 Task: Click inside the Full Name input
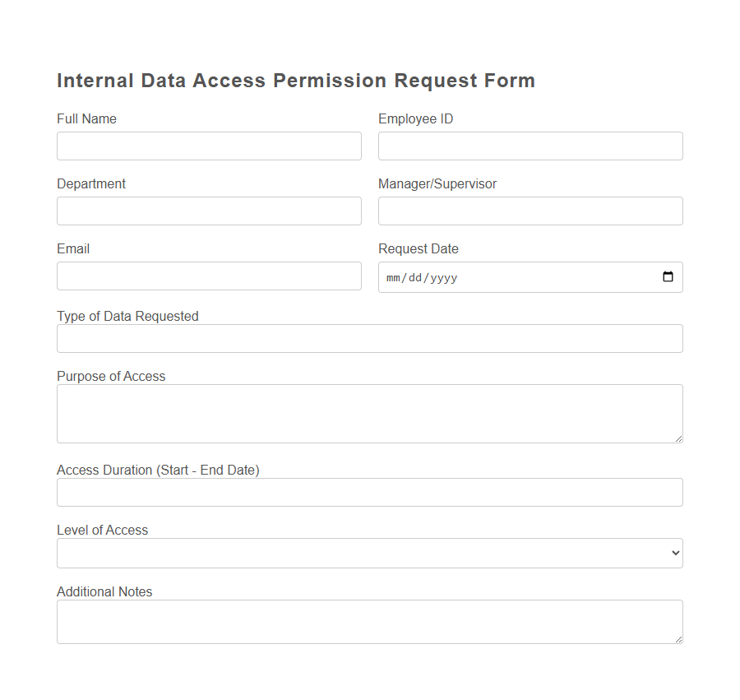(209, 146)
